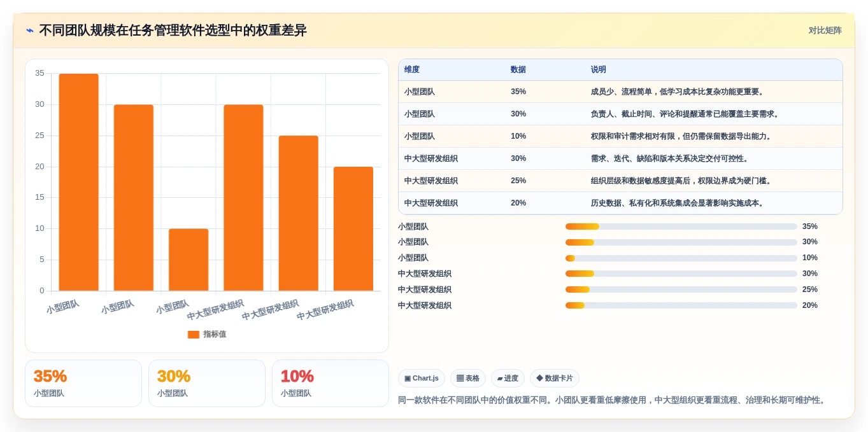Open the 30% 小型团队 data card

[x=207, y=384]
